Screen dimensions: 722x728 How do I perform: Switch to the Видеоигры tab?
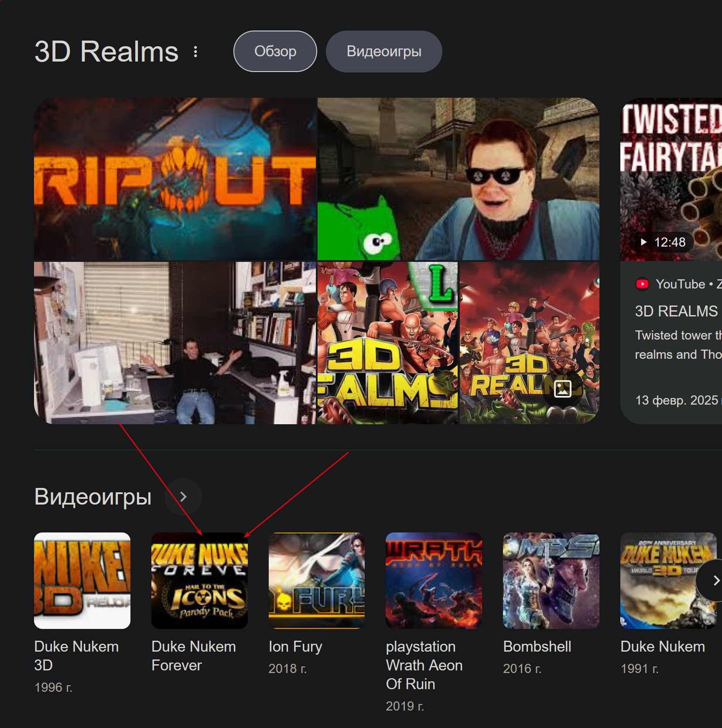(x=384, y=52)
